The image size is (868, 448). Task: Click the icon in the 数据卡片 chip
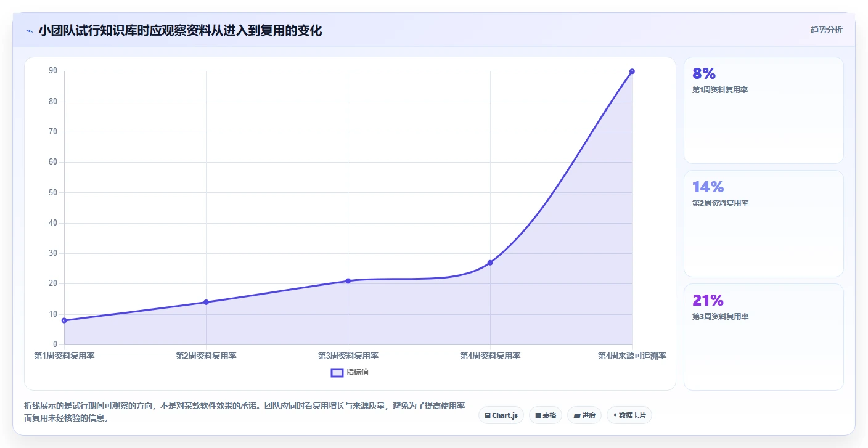(615, 416)
